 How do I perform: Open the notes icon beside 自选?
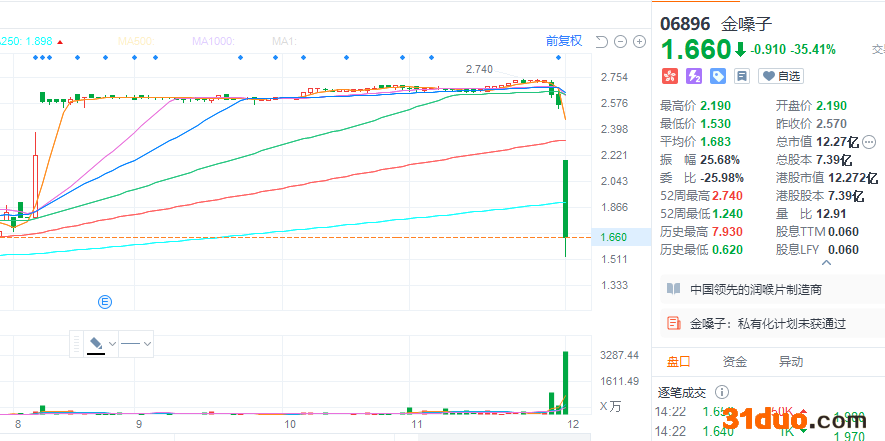coord(742,75)
